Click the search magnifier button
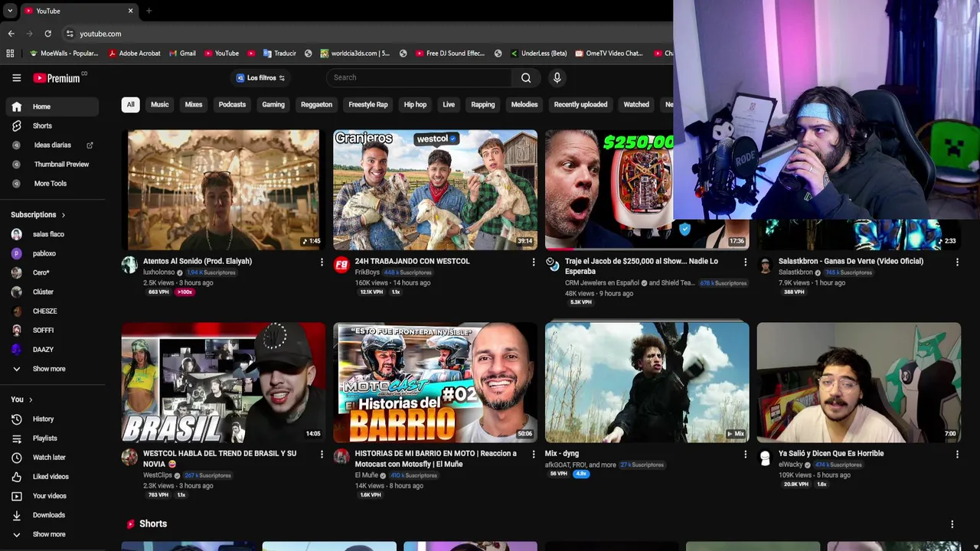 pyautogui.click(x=526, y=77)
